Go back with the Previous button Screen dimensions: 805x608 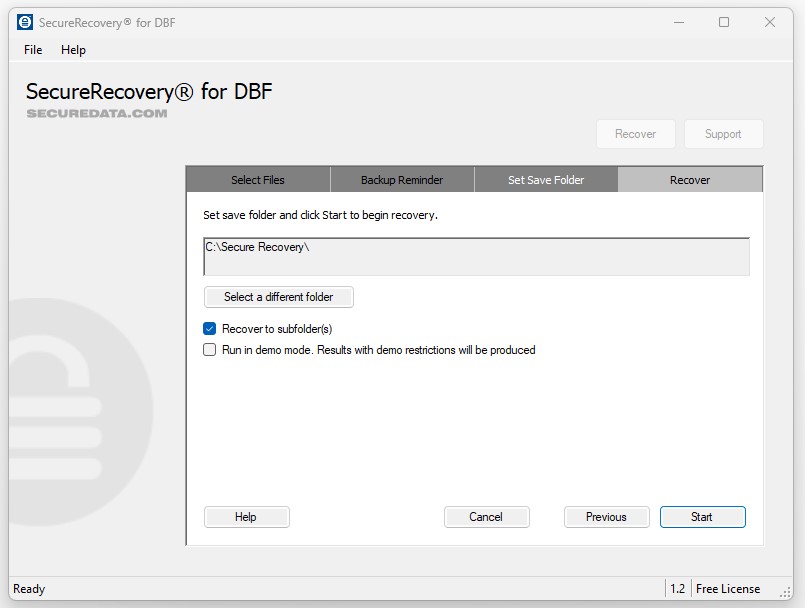pos(606,517)
